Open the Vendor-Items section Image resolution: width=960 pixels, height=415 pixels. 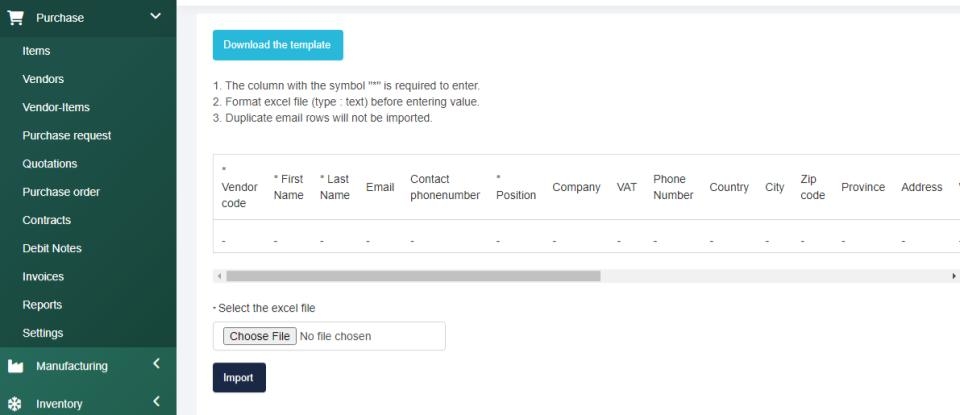56,107
